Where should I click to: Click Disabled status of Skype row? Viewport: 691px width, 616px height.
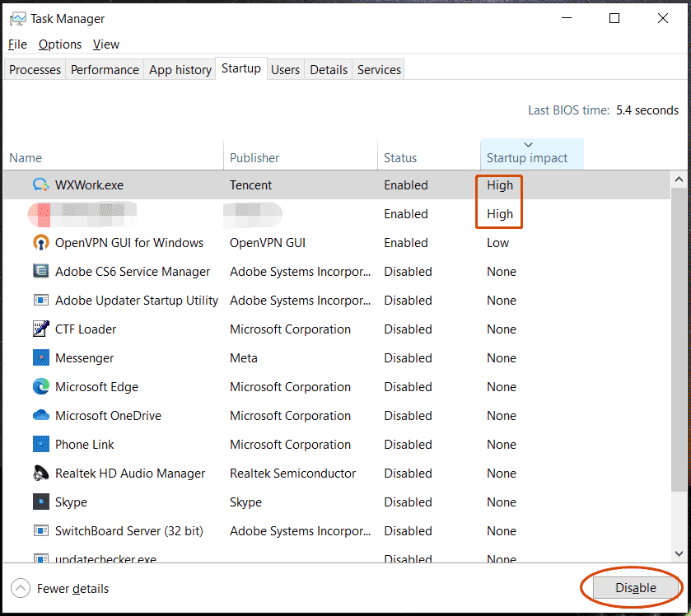point(408,502)
